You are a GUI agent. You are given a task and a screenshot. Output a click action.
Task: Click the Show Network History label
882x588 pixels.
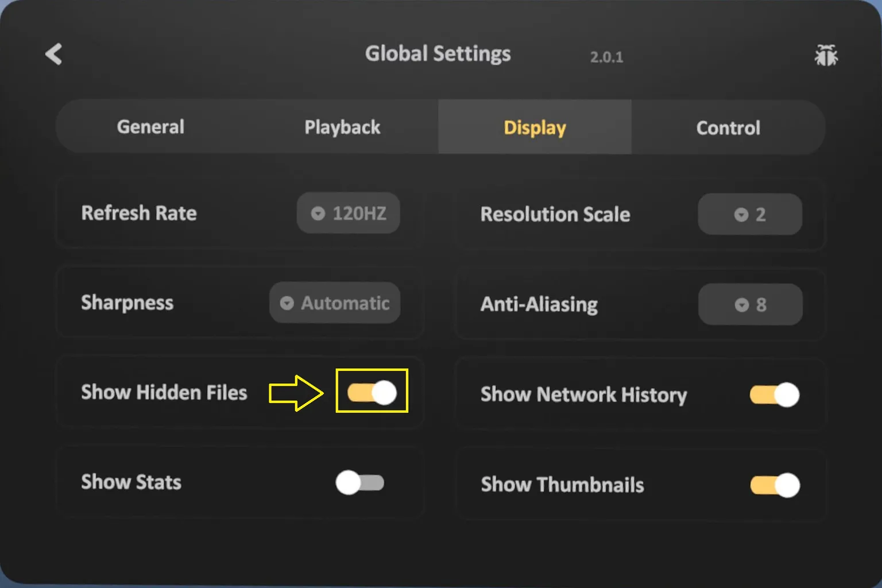coord(584,395)
